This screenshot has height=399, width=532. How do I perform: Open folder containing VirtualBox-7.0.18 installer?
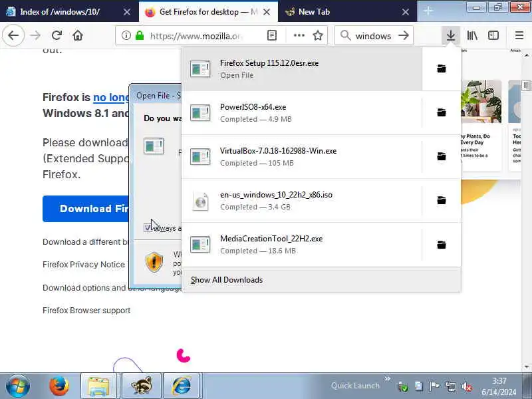[441, 156]
